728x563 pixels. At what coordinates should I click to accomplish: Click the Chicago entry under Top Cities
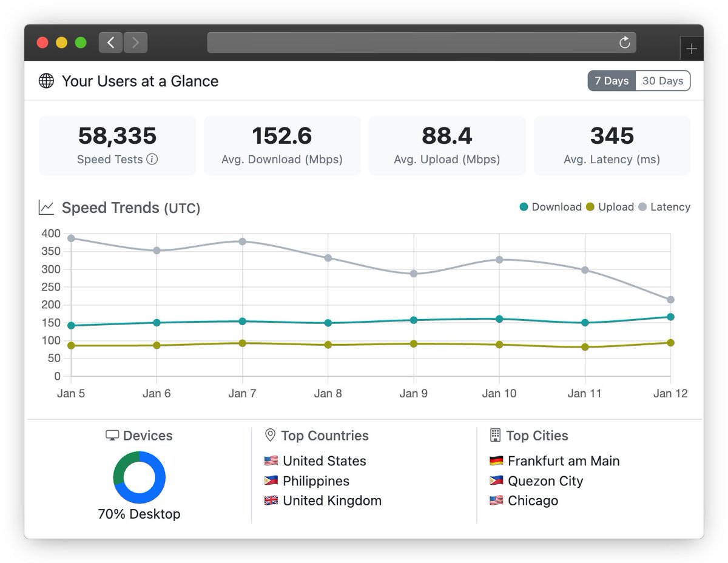pos(534,501)
